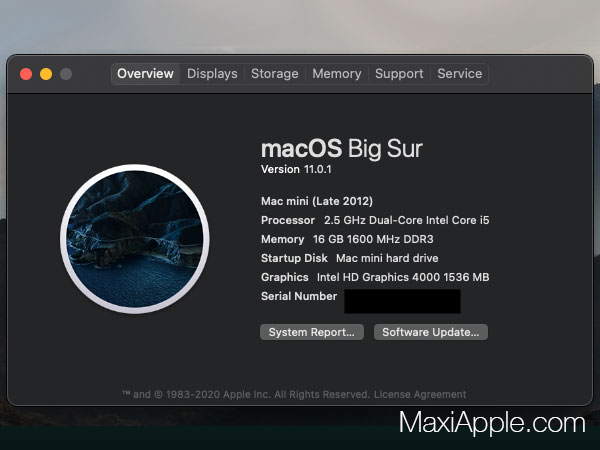This screenshot has height=450, width=600.
Task: Click the macOS Big Sur circular logo
Action: click(135, 239)
